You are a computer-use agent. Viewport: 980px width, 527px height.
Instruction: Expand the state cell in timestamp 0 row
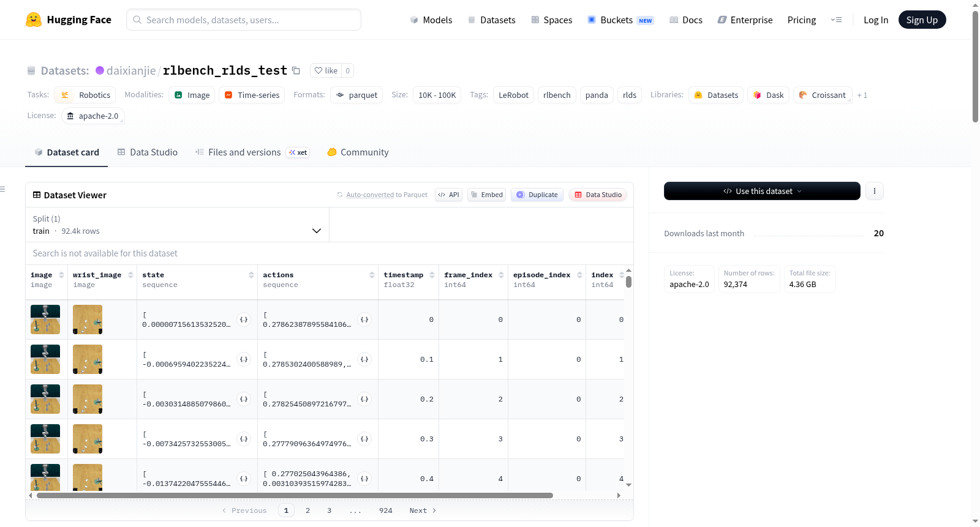coord(244,320)
